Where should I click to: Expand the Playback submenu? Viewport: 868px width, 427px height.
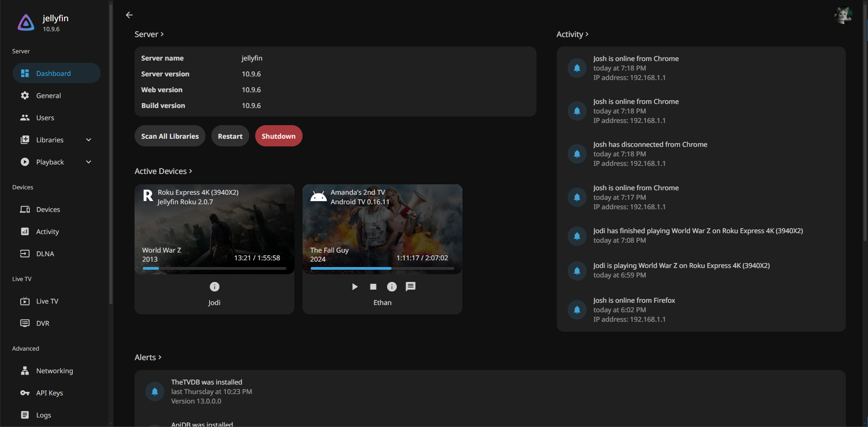point(89,162)
